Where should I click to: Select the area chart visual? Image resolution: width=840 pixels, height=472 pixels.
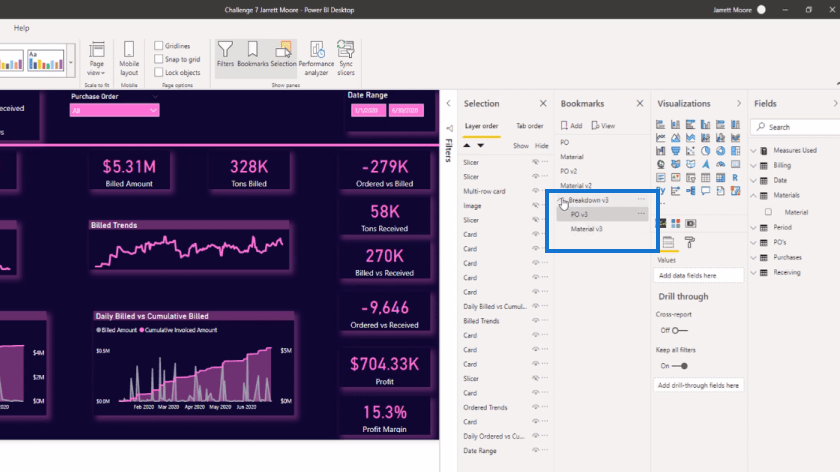[676, 138]
